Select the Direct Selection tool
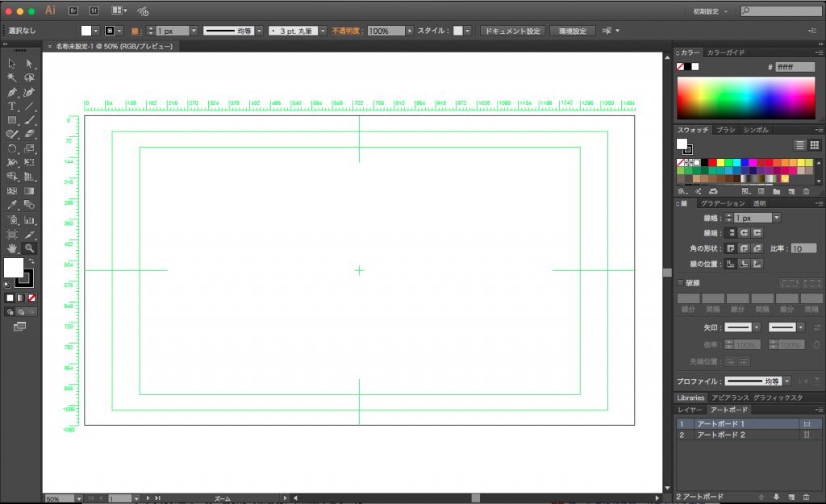 pos(30,64)
